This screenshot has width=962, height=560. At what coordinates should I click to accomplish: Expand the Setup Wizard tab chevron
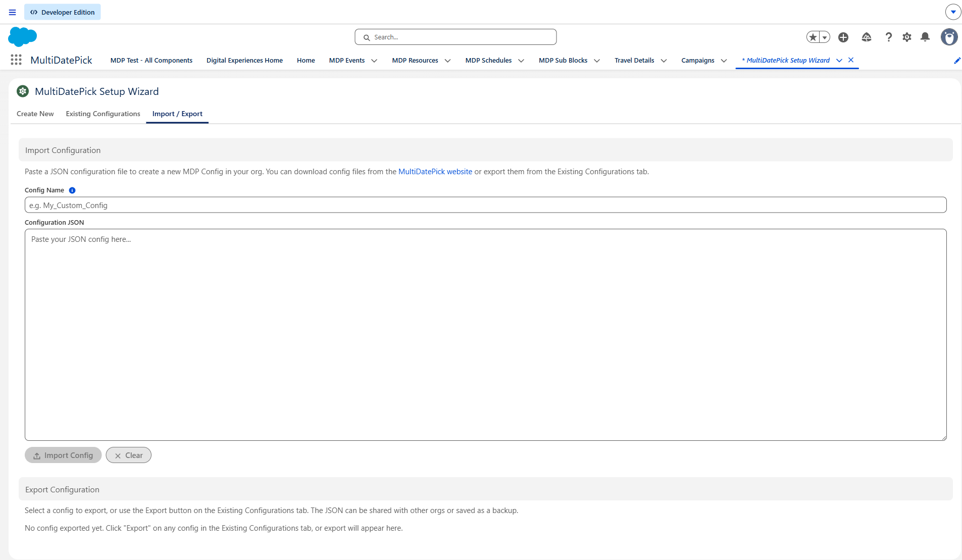coord(839,61)
